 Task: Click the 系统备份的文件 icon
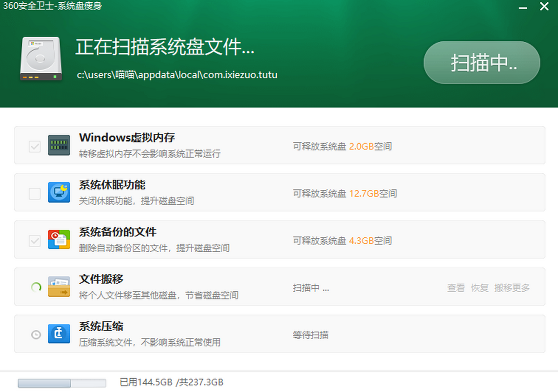pos(59,240)
